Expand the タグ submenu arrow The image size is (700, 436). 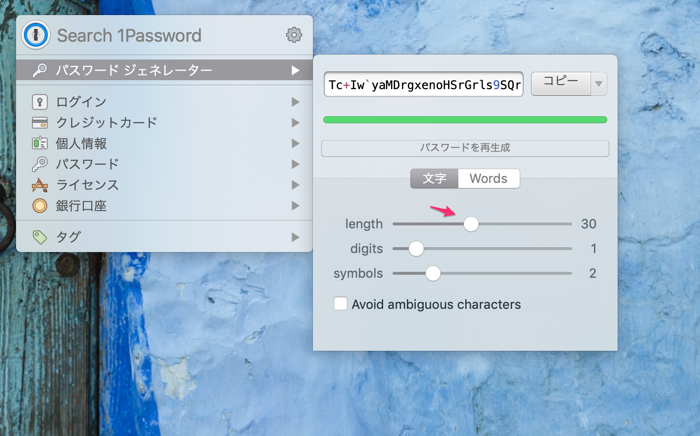296,237
